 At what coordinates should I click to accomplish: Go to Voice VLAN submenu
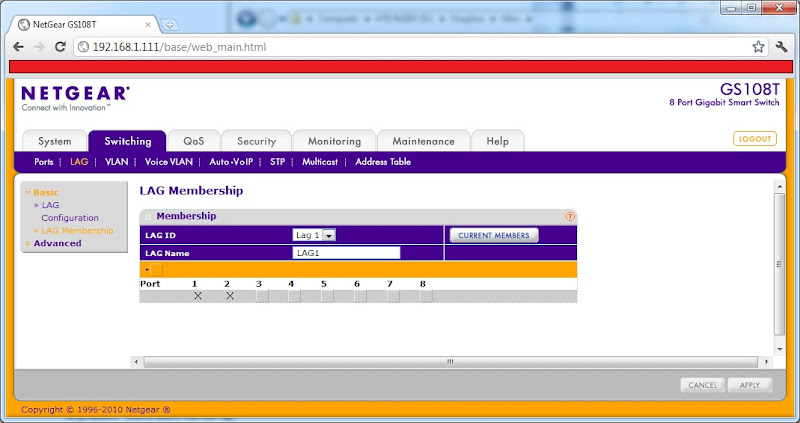tap(169, 162)
